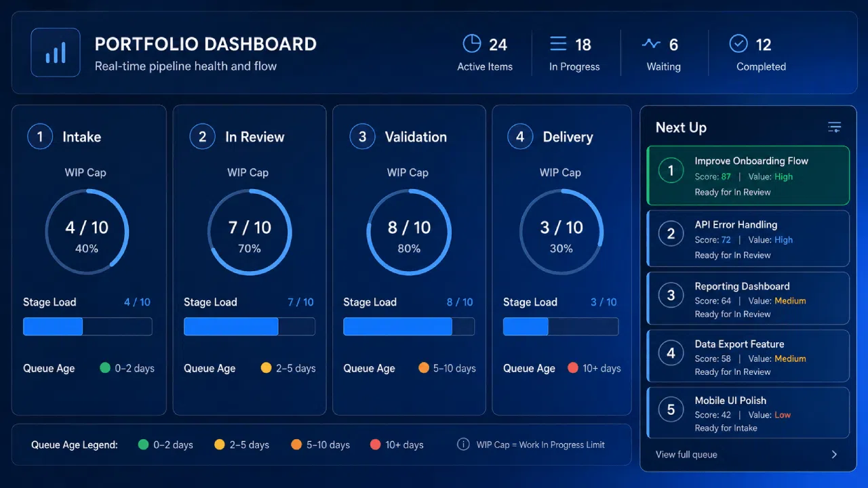Click the Completed checkmark icon

point(738,44)
